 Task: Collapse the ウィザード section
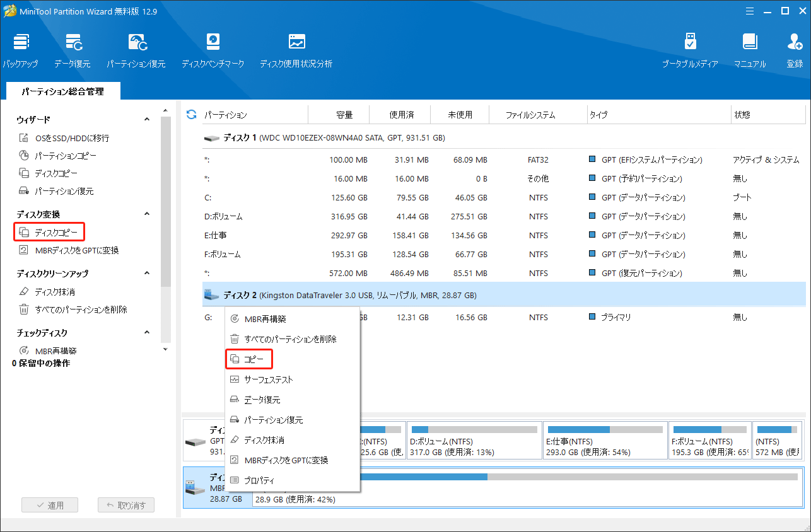(147, 119)
